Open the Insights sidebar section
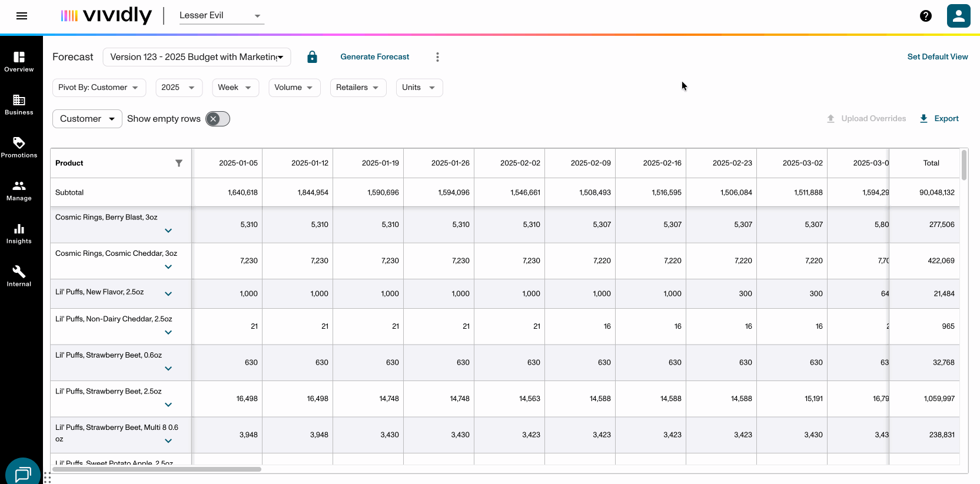This screenshot has height=484, width=980. 19,233
